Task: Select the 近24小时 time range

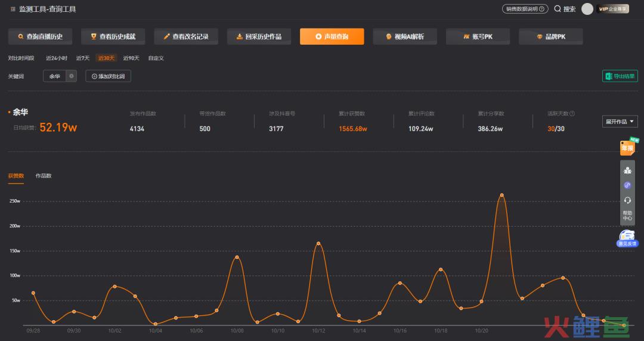Action: (57, 58)
